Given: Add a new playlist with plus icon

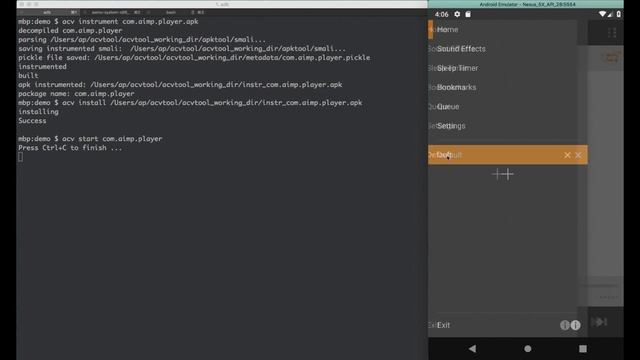Looking at the screenshot, I should [x=507, y=174].
